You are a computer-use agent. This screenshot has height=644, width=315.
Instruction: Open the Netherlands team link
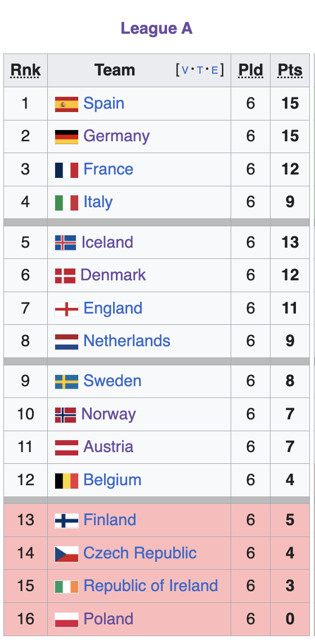pos(127,341)
